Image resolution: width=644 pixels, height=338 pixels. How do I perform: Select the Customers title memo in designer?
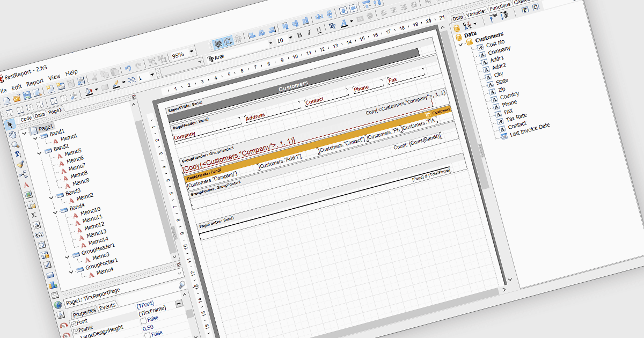pyautogui.click(x=294, y=85)
